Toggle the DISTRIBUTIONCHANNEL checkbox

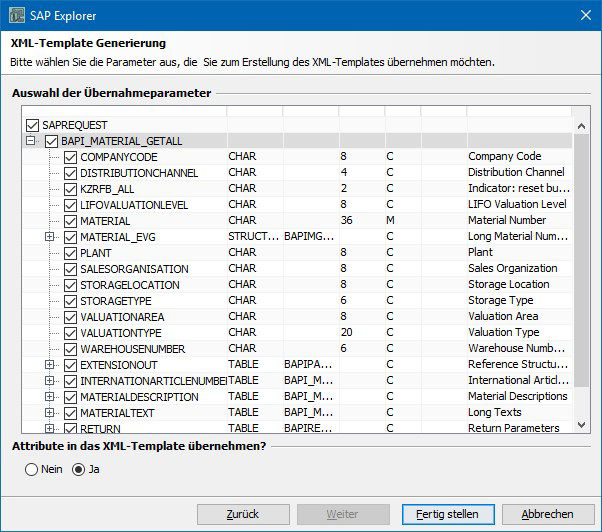point(70,173)
